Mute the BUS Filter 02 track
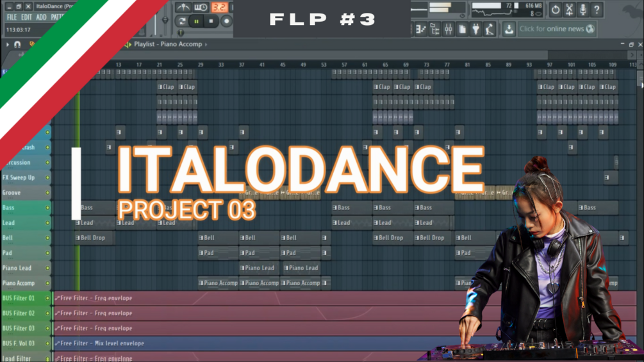Viewport: 644px width, 362px height. 47,313
